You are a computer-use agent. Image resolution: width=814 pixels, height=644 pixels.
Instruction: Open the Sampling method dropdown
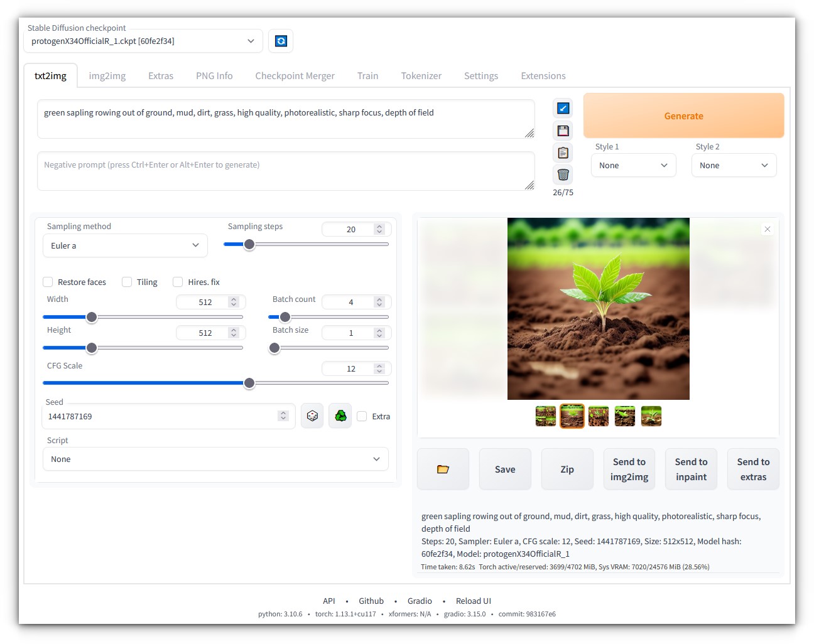coord(124,245)
